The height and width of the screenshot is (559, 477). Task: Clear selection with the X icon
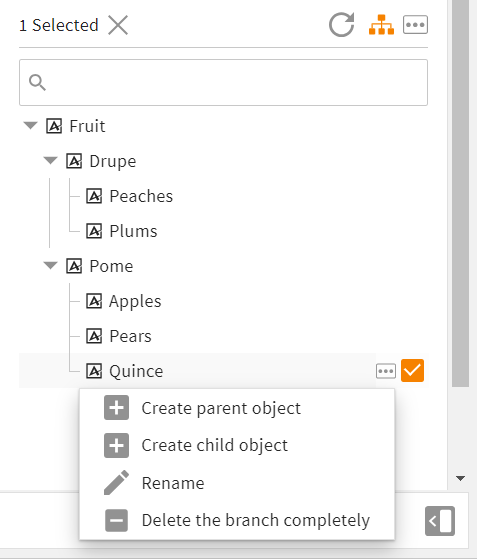pyautogui.click(x=118, y=25)
